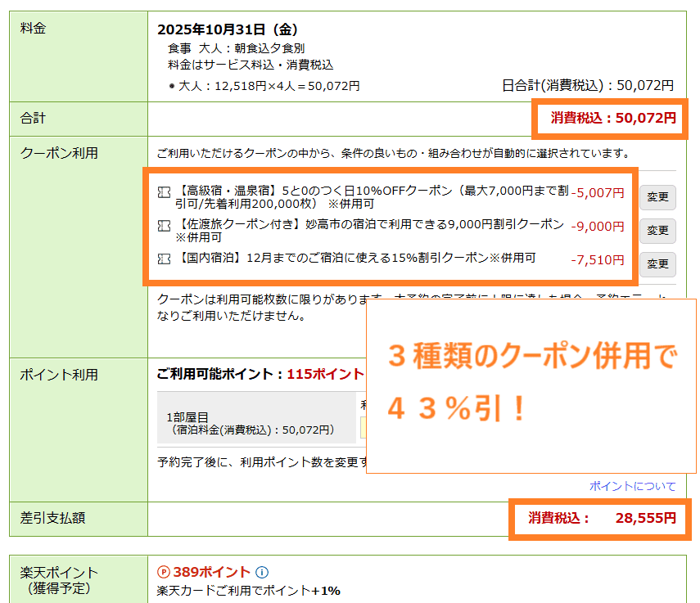Click the 消費税込 50,072円 total amount
The image size is (700, 603).
click(x=613, y=118)
